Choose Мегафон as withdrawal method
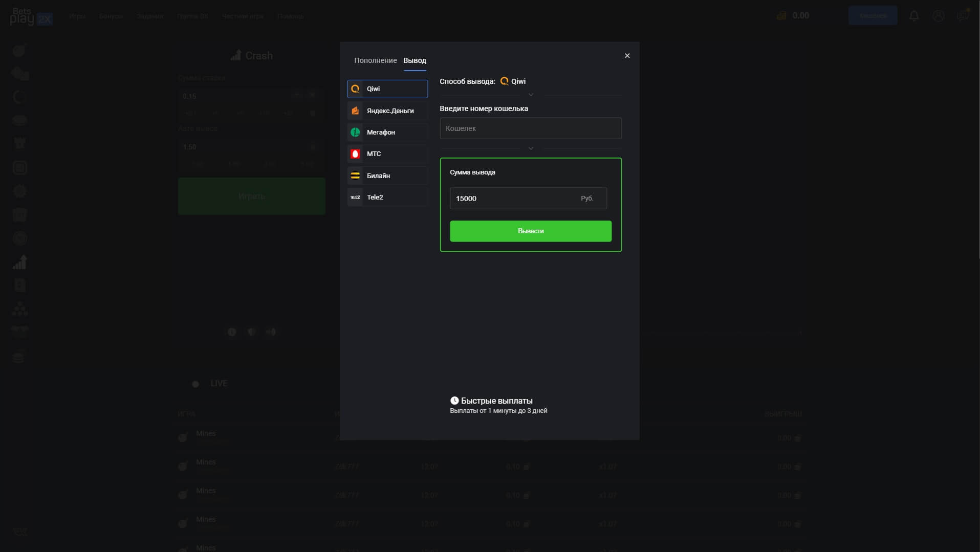Image resolution: width=980 pixels, height=552 pixels. click(x=387, y=133)
